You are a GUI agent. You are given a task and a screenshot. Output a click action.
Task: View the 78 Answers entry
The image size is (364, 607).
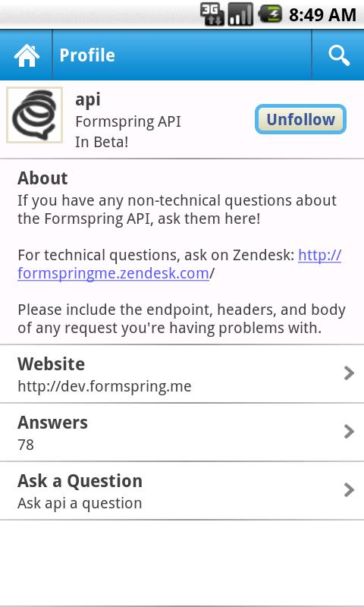[182, 432]
